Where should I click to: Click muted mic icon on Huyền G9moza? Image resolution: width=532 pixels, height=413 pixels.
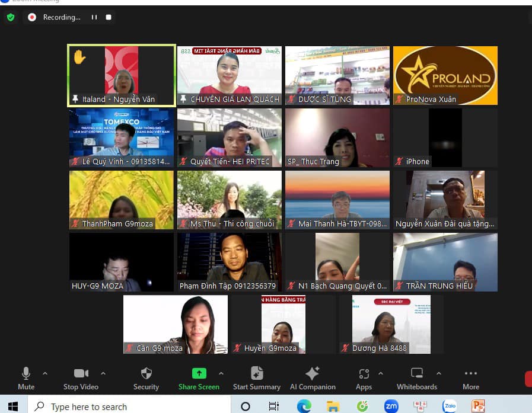click(x=237, y=348)
